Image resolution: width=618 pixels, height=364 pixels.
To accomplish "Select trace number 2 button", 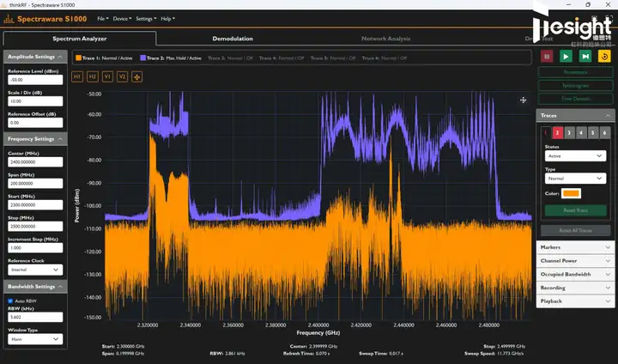I will (x=557, y=132).
